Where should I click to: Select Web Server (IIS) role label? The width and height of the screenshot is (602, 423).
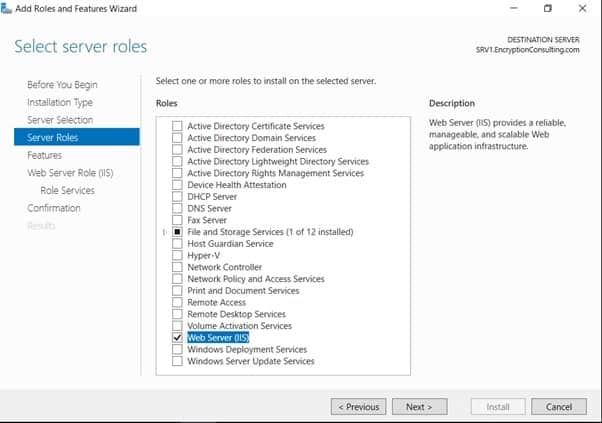tap(219, 338)
